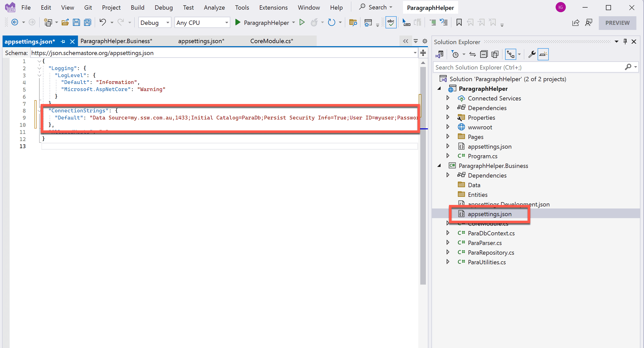Click the Undo arrow icon
Viewport: 644px width, 348px height.
pos(103,23)
